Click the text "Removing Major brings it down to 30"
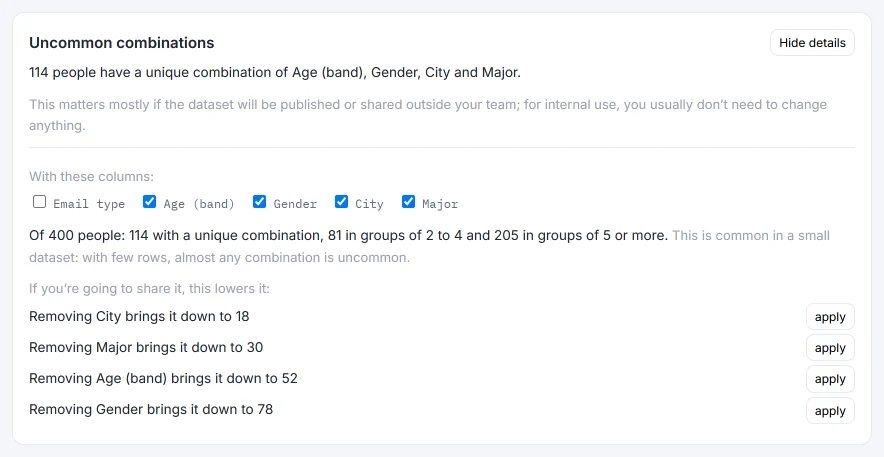This screenshot has height=457, width=884. point(146,347)
